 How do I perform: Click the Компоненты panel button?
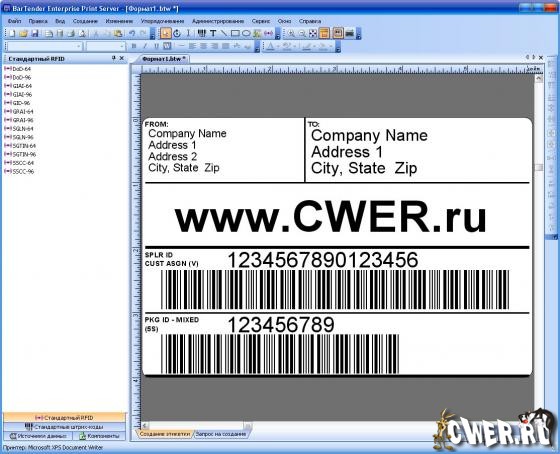tap(99, 436)
